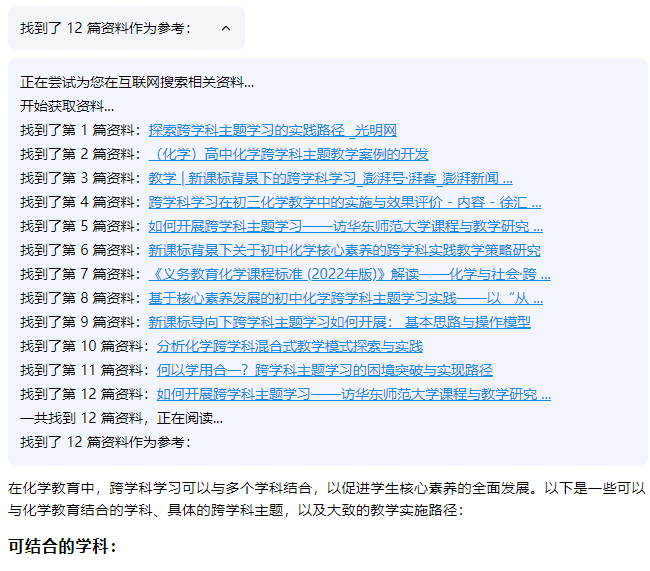Open link 教学 | 新课标背景下的跨学科学习_澎湃号
Screen dimensions: 650x571
(330, 178)
